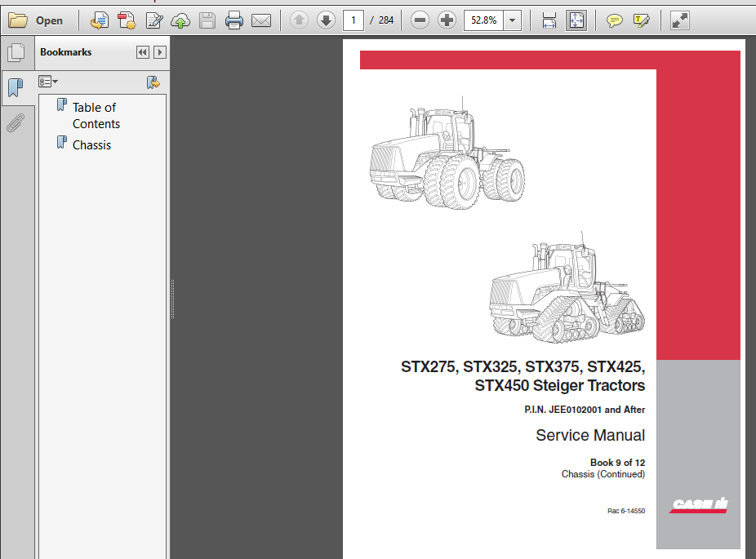
Task: Click the Open folder button
Action: 36,20
